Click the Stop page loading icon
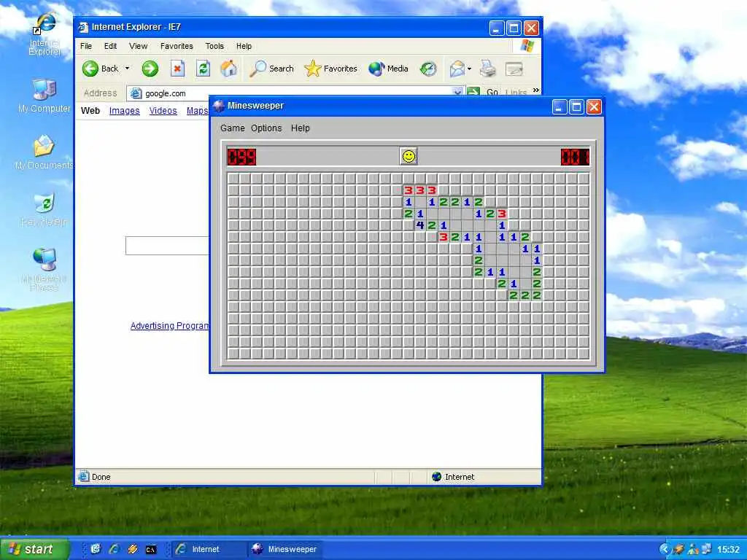 [177, 69]
